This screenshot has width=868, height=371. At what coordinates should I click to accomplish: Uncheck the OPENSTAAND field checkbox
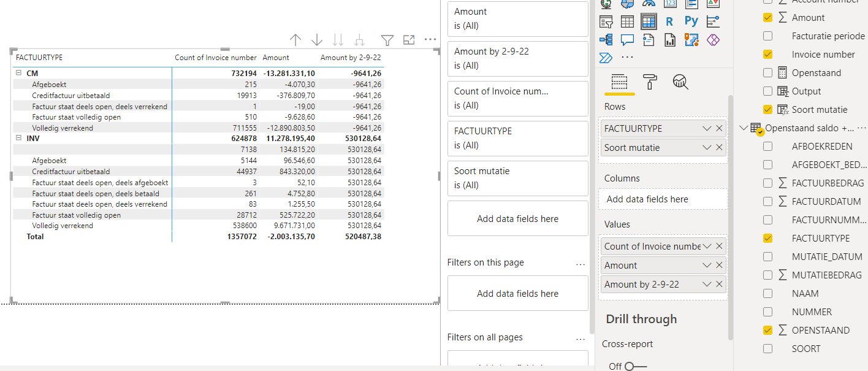[767, 331]
